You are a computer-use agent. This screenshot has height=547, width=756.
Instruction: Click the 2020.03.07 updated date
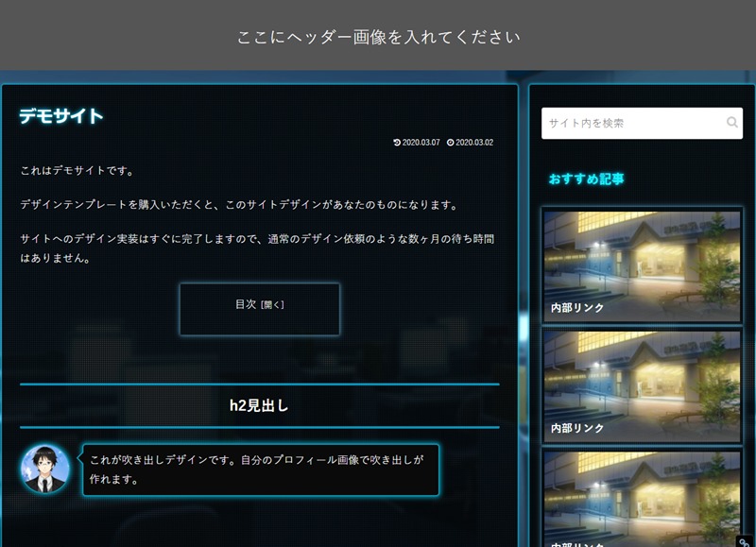[421, 143]
